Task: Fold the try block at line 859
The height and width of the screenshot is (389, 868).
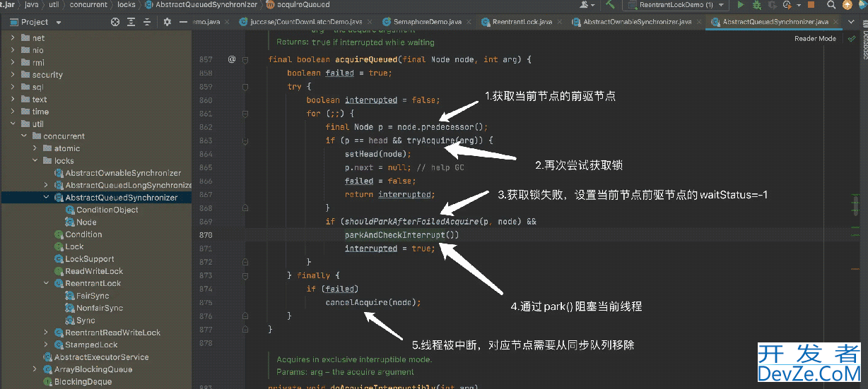Action: [245, 85]
